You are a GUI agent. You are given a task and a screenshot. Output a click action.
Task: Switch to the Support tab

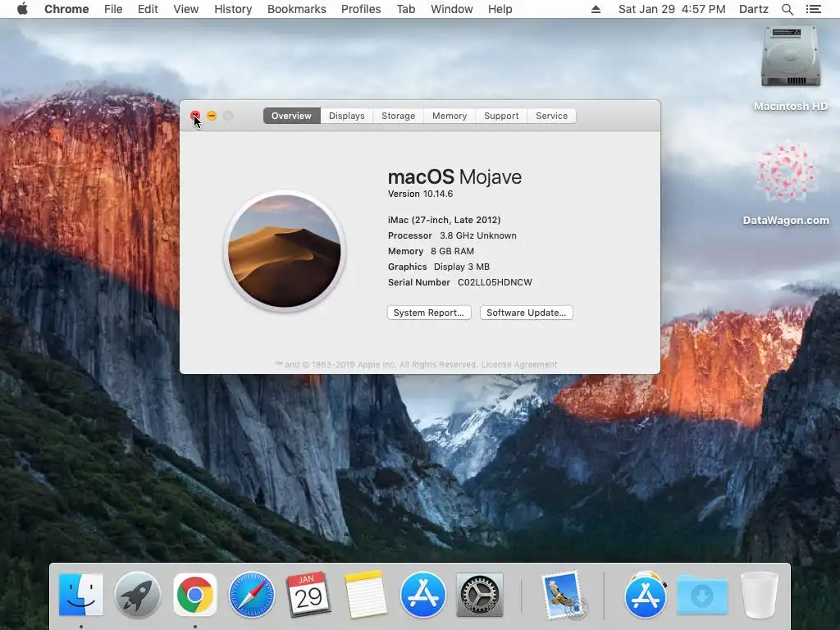(501, 116)
